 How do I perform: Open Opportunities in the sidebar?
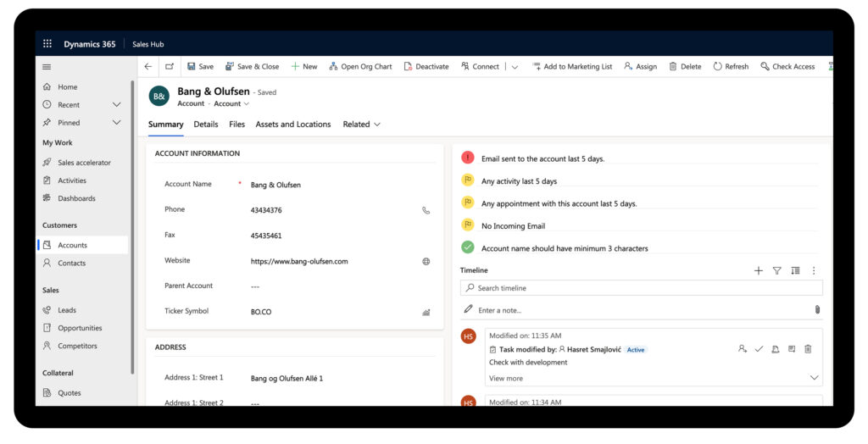80,328
